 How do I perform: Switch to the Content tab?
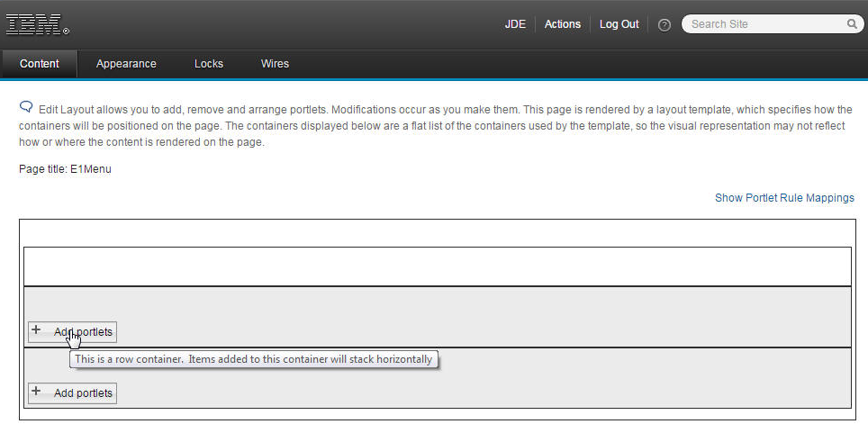pos(40,64)
